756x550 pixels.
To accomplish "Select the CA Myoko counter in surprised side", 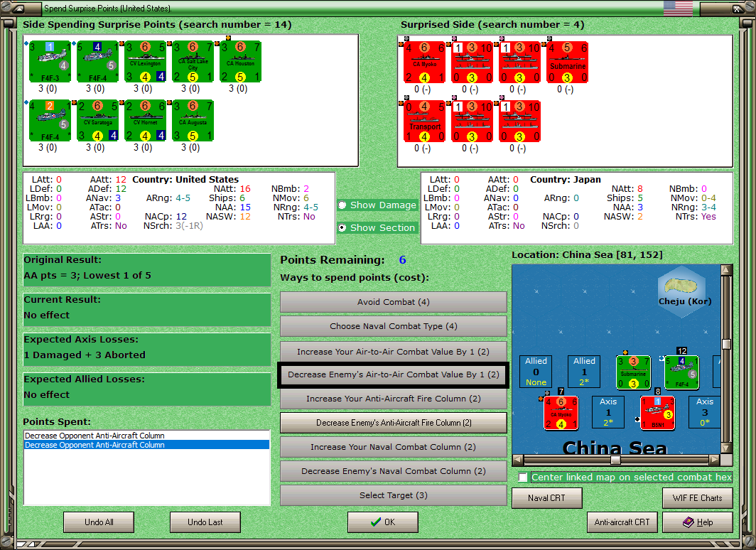I will [x=424, y=63].
